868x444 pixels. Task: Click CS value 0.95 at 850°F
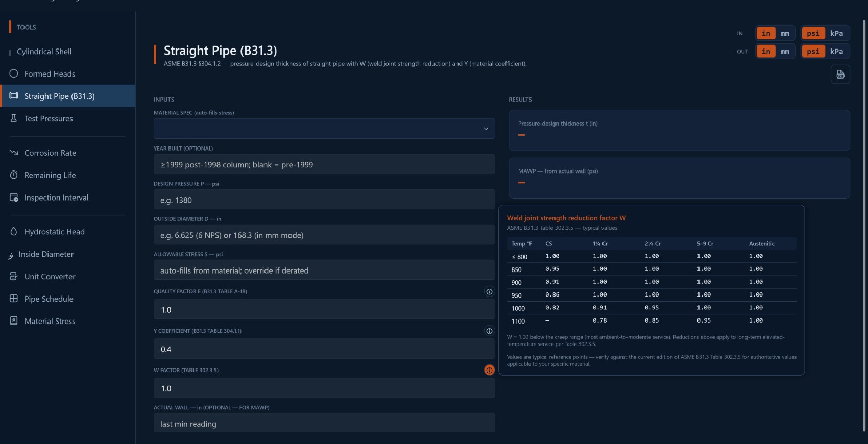click(x=552, y=269)
